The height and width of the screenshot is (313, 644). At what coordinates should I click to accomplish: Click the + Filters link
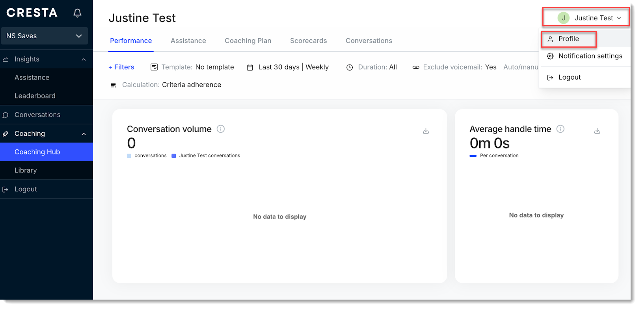pos(121,67)
